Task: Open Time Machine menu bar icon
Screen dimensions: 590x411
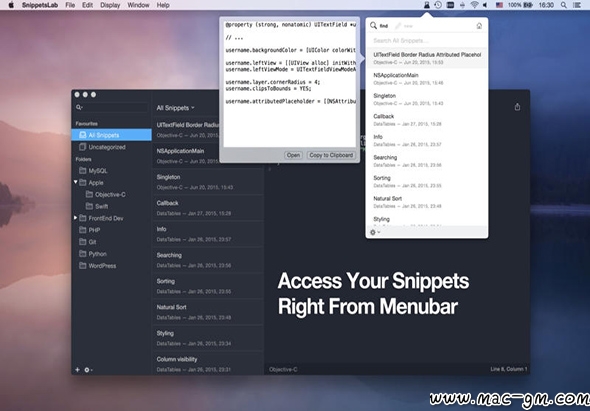Action: click(438, 5)
